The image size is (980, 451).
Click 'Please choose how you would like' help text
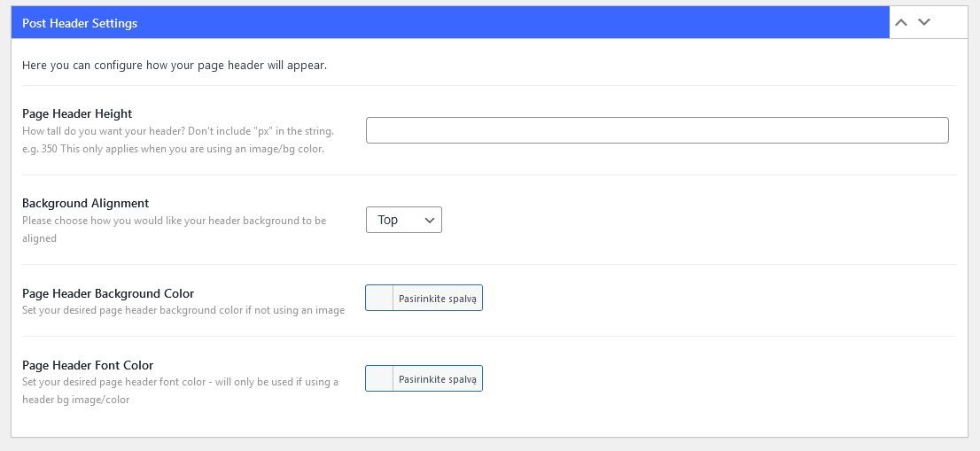175,229
